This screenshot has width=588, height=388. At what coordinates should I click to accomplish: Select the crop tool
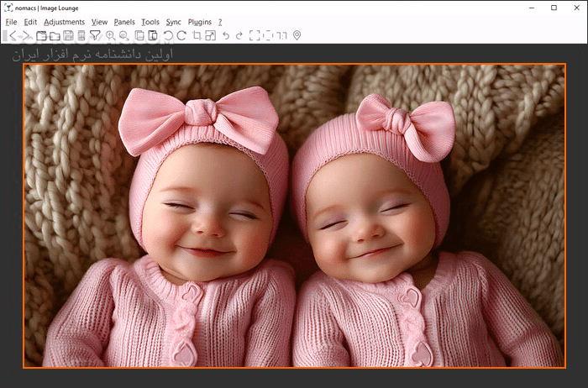(197, 35)
